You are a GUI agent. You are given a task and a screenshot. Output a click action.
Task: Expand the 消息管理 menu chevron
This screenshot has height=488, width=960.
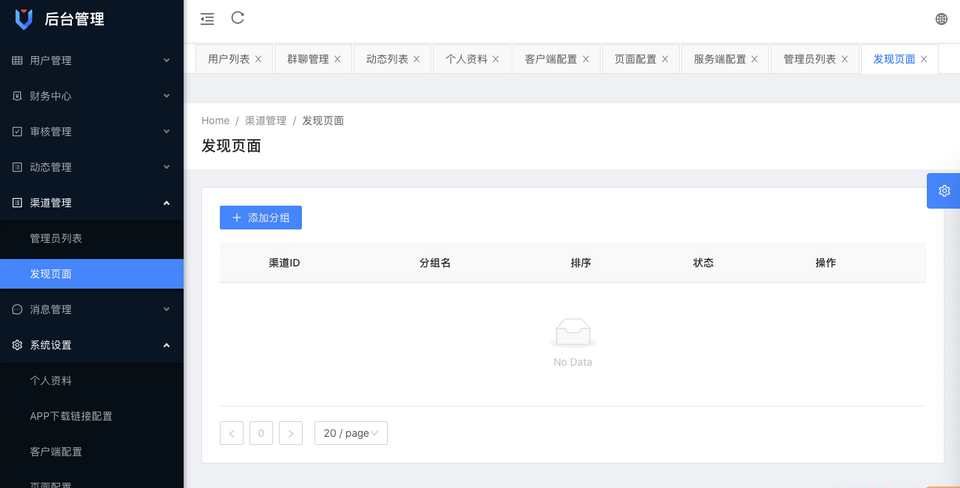pyautogui.click(x=167, y=309)
